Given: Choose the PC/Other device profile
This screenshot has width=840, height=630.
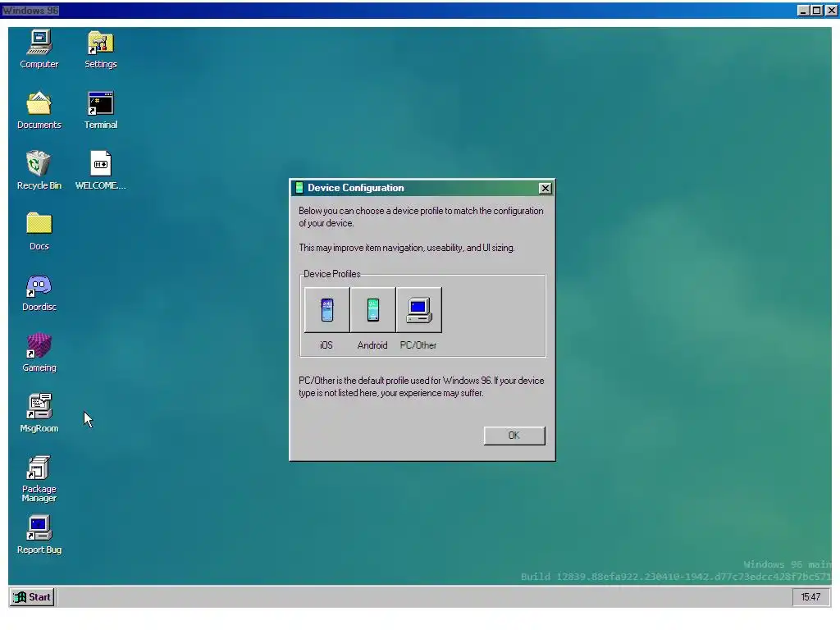Looking at the screenshot, I should (x=419, y=309).
